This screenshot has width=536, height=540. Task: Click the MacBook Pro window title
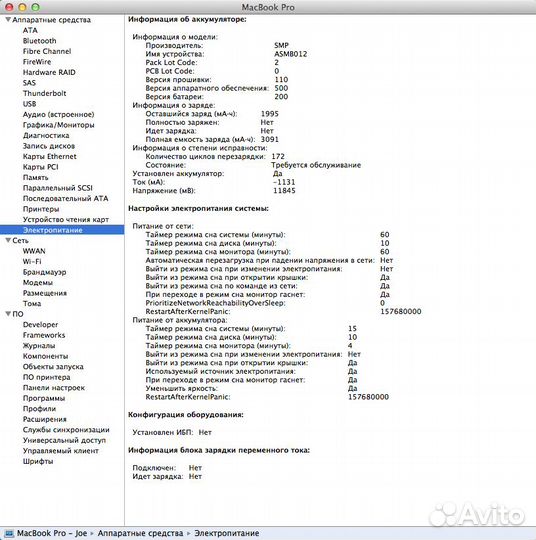pyautogui.click(x=268, y=7)
